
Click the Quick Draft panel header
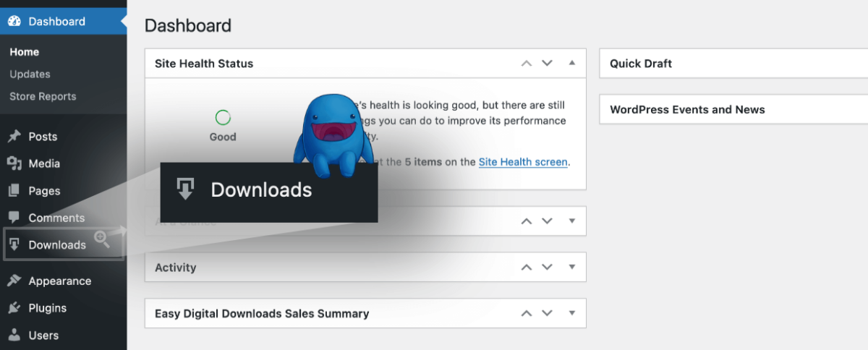pos(641,64)
